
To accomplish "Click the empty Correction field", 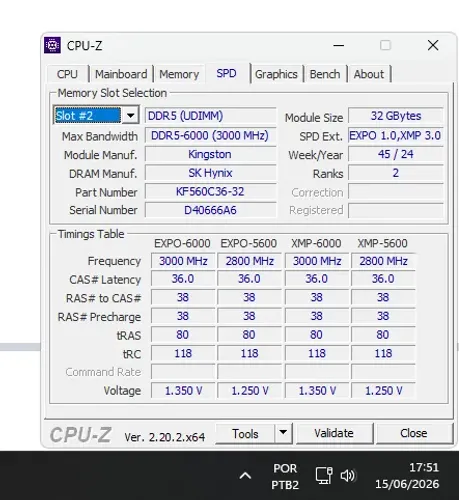I will pyautogui.click(x=396, y=192).
